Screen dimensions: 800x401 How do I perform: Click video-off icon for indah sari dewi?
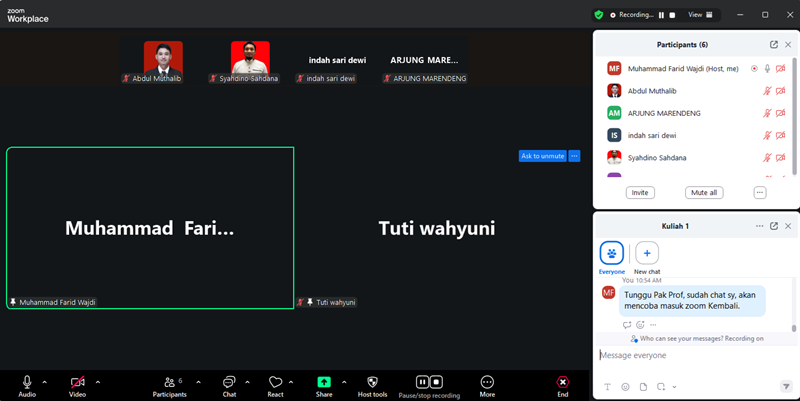click(780, 135)
